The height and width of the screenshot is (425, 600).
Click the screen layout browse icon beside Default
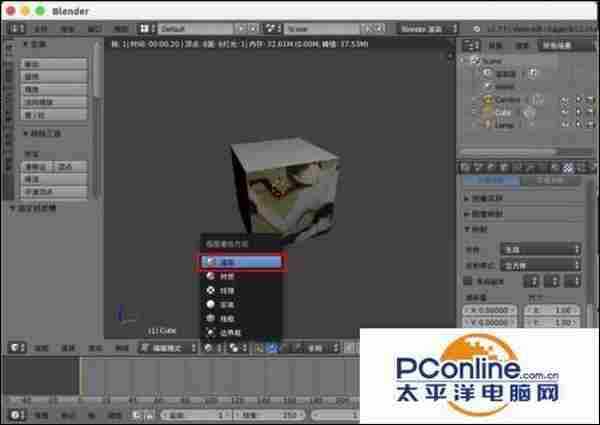(x=145, y=29)
